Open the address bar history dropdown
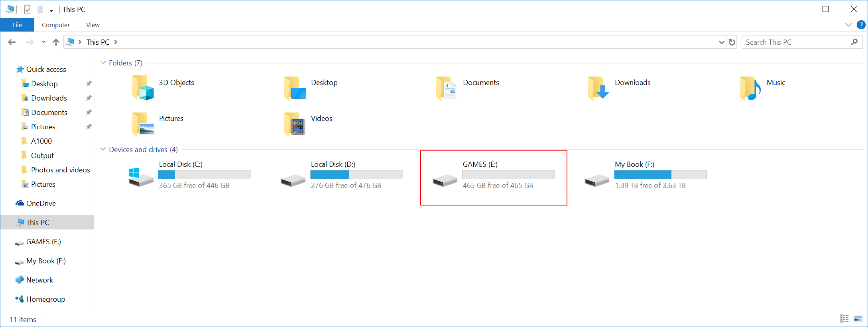Viewport: 868px width, 328px height. click(721, 42)
